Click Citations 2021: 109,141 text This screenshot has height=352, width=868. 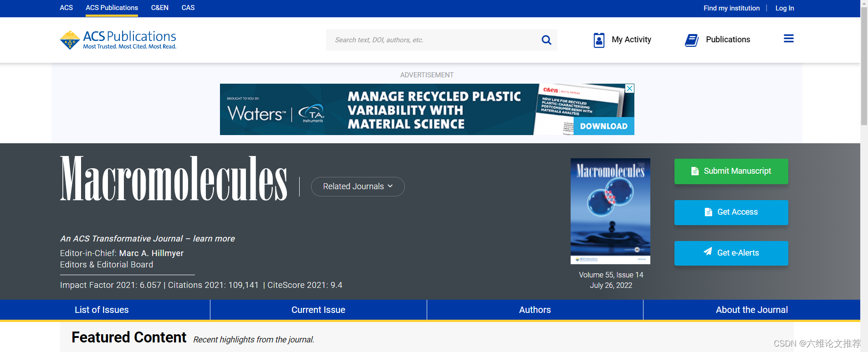pyautogui.click(x=213, y=285)
